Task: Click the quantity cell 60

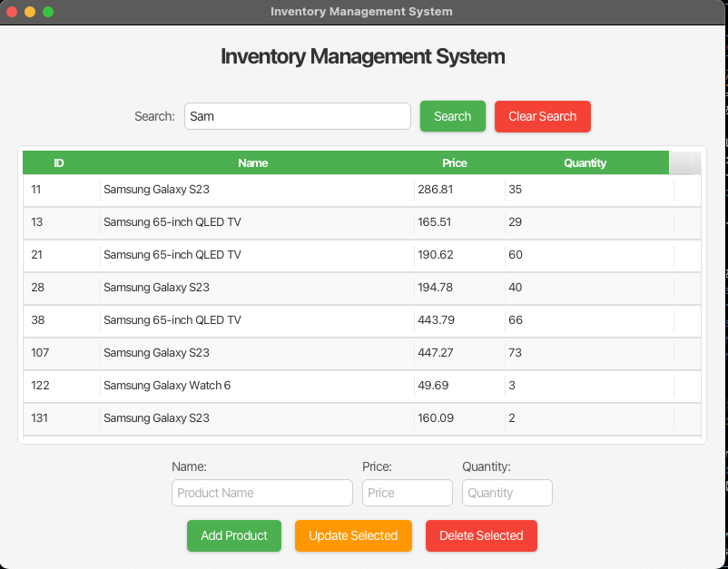Action: 589,254
